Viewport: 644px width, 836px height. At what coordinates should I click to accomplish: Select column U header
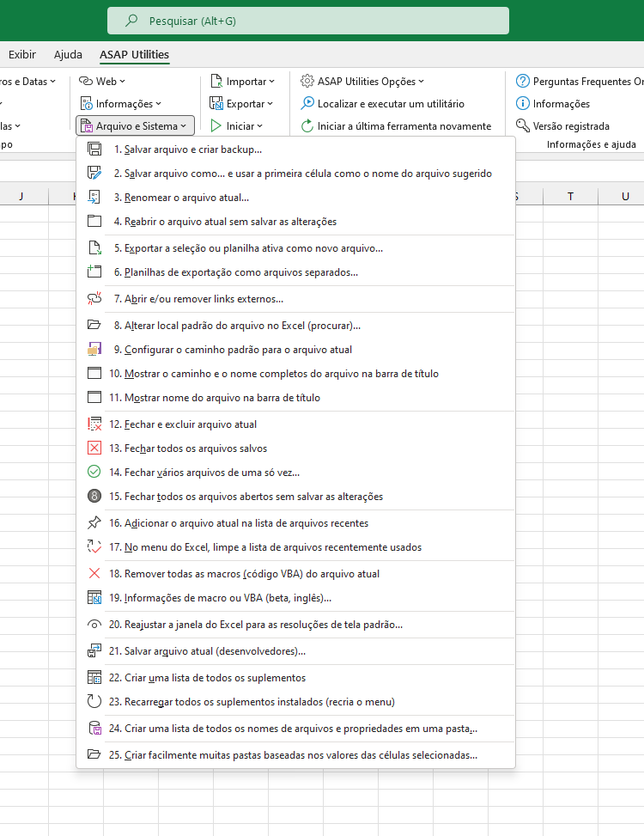(621, 196)
